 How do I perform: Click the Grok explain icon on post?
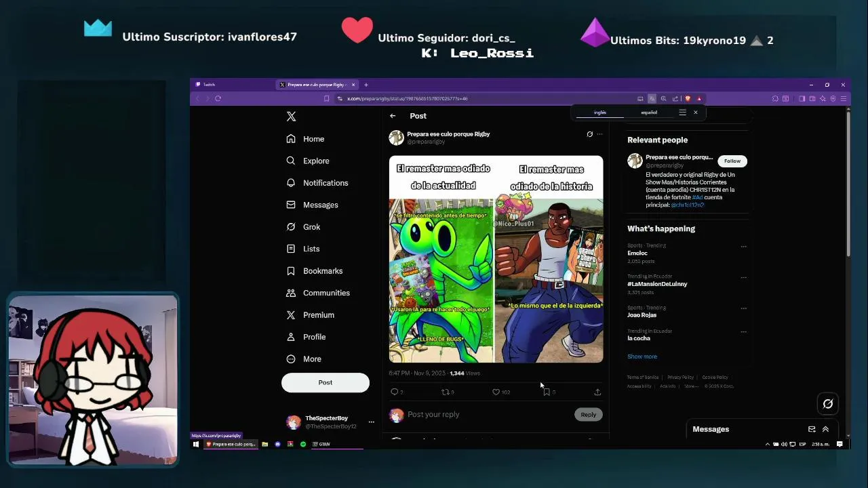(x=589, y=134)
